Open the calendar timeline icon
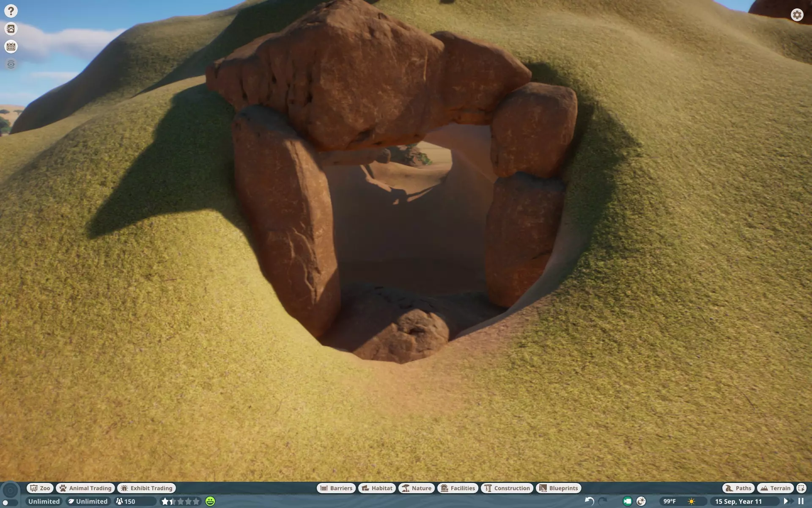 [11, 47]
